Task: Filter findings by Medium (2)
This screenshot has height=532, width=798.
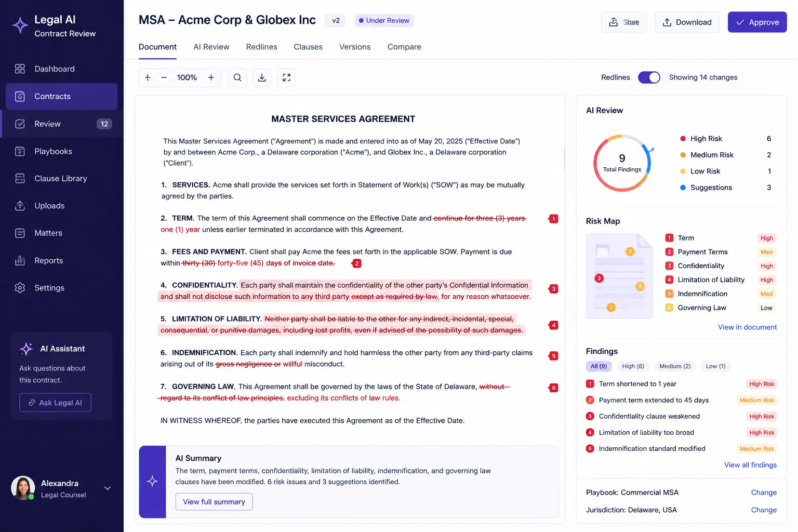Action: click(x=675, y=366)
